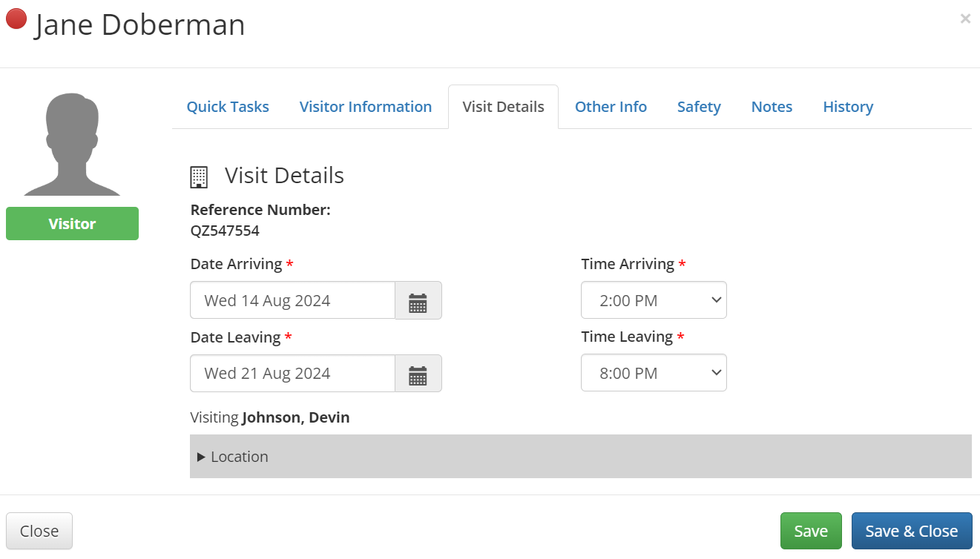Click the green Visitor badge button
980x559 pixels.
pos(72,224)
